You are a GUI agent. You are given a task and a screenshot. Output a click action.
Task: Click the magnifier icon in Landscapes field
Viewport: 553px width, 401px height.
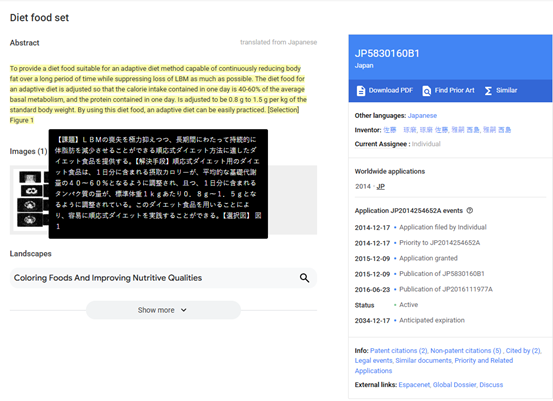tap(304, 278)
